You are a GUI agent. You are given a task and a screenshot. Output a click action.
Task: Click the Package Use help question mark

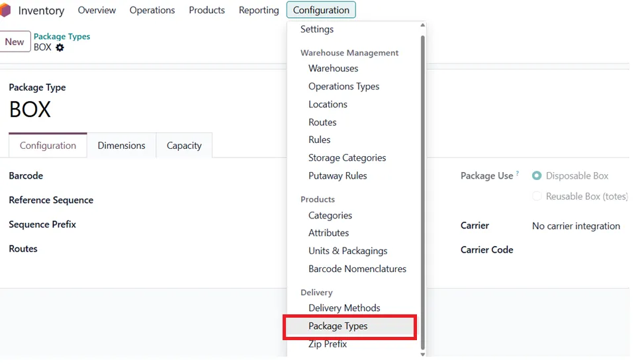[x=517, y=173]
